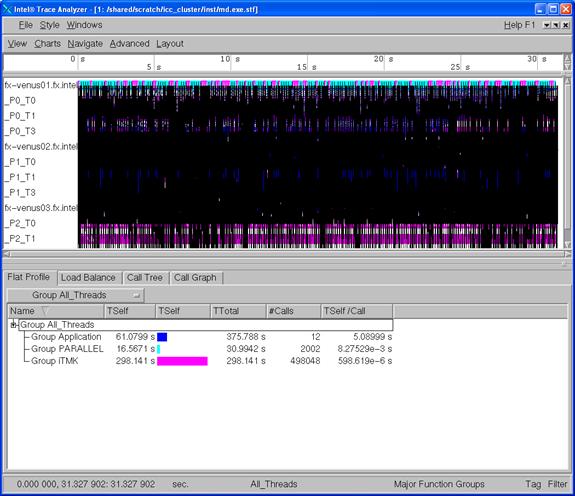The width and height of the screenshot is (575, 496).
Task: Click the Filter label in status bar
Action: click(x=557, y=484)
